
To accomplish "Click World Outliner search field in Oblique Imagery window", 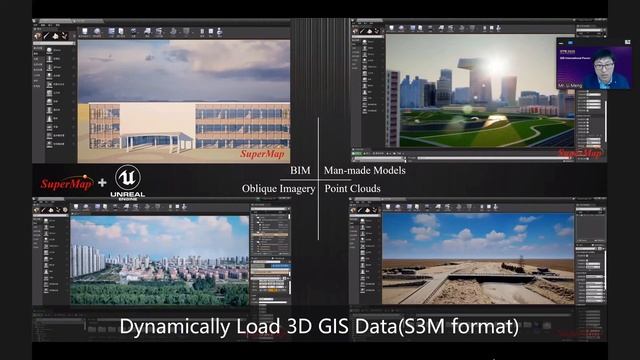I will point(269,209).
